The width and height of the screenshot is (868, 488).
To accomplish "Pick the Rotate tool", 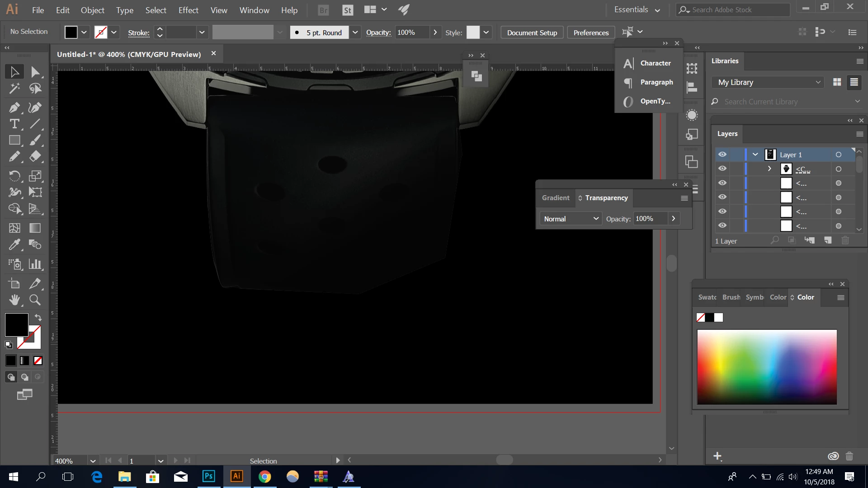I will 14,176.
